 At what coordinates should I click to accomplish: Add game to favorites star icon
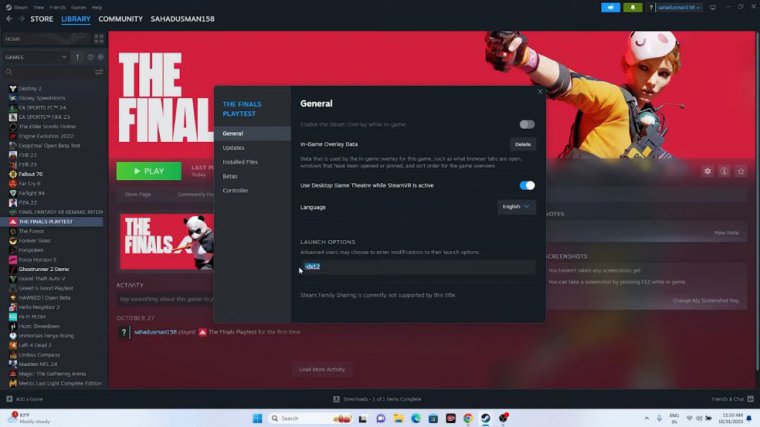click(742, 171)
